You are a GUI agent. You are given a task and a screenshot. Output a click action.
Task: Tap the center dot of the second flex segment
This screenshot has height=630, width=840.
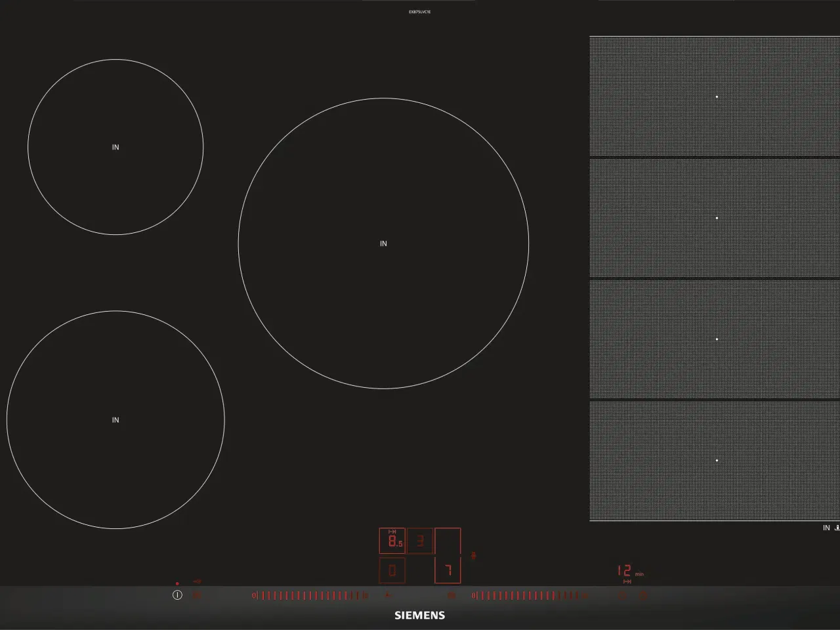tap(717, 218)
